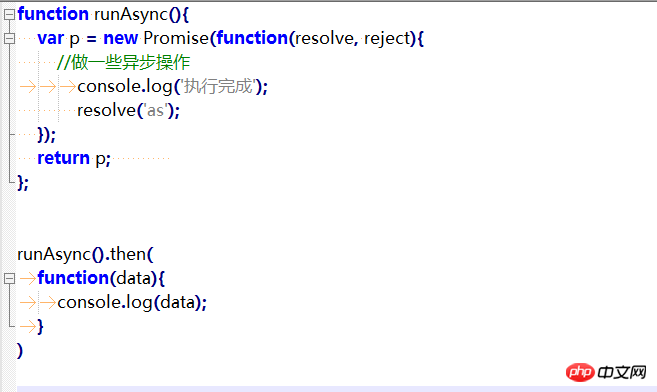This screenshot has height=392, width=657.
Task: Click the green comment line 做一些异步操作
Action: [124, 62]
